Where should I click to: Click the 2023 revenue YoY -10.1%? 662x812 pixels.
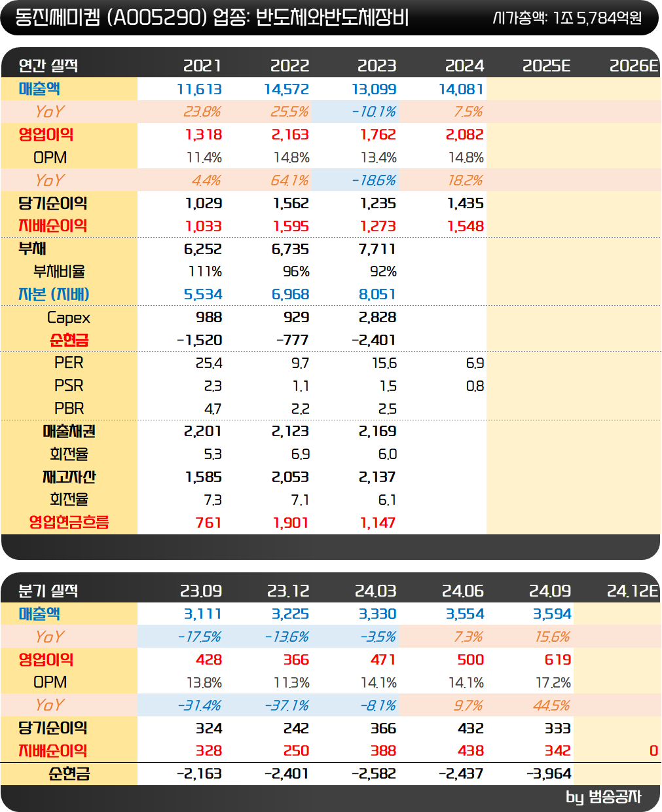(374, 112)
